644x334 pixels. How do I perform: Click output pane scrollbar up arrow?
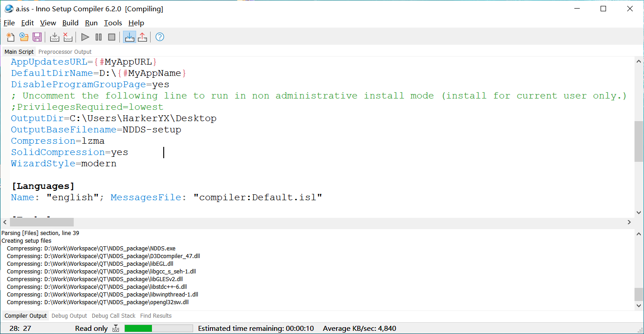[x=639, y=235]
